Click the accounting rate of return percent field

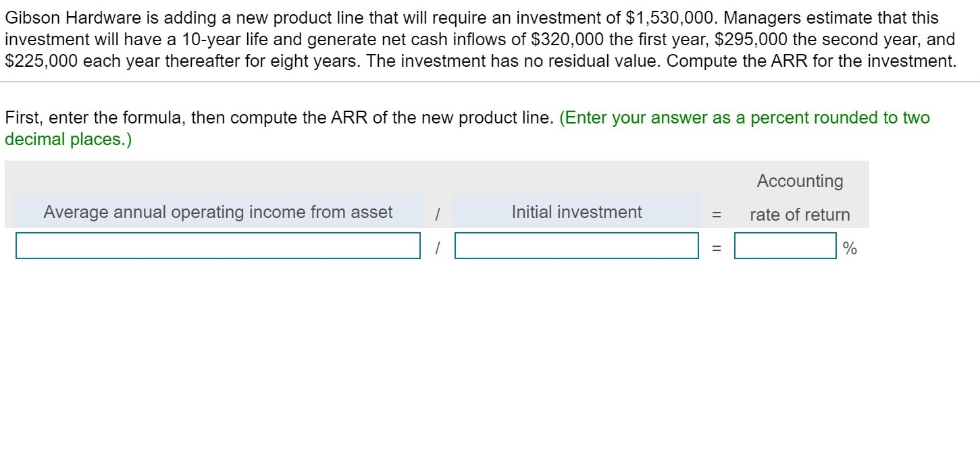pos(785,246)
